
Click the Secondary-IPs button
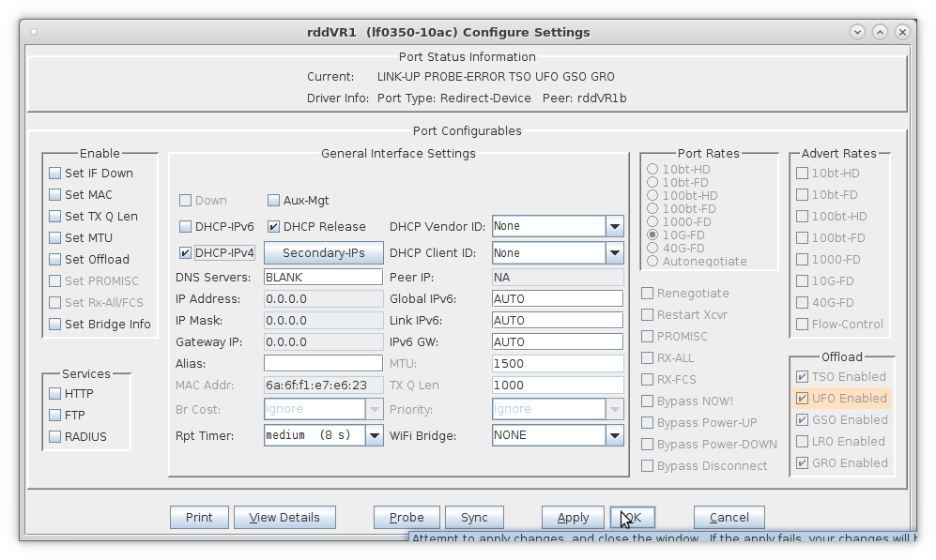(x=323, y=253)
